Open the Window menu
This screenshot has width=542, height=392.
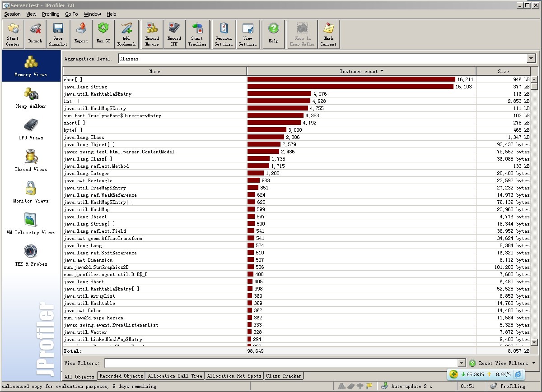point(92,14)
